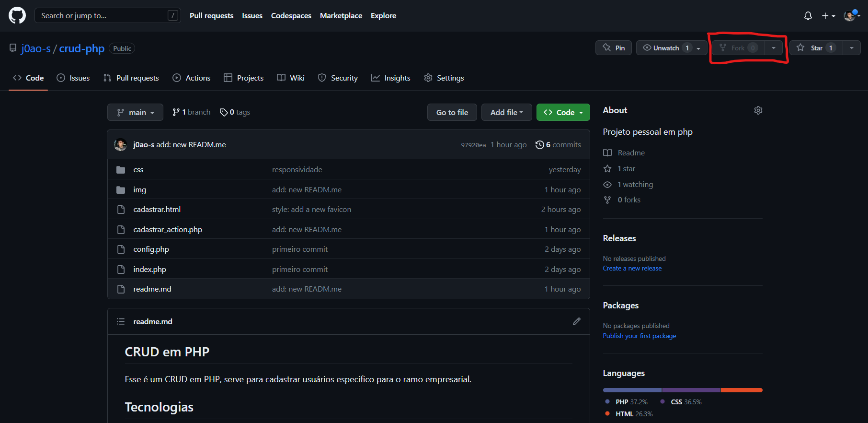Open the green Code dropdown

[x=563, y=112]
